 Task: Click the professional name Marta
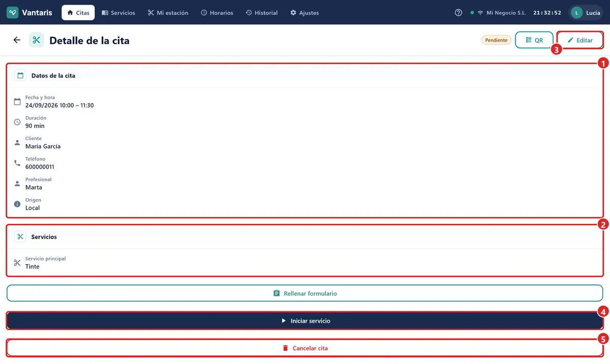coord(34,187)
